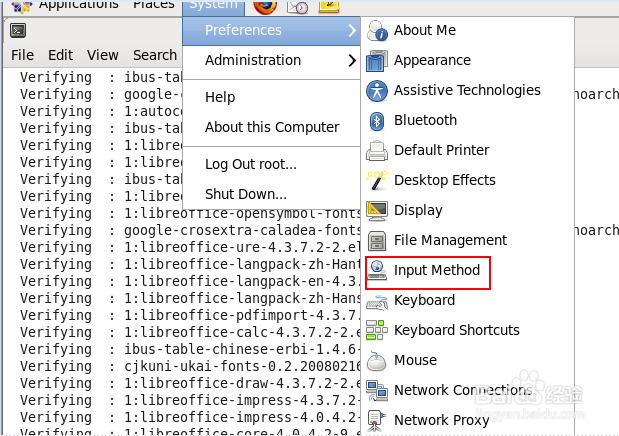Select Help in System menu
This screenshot has height=436, width=619.
click(x=220, y=97)
